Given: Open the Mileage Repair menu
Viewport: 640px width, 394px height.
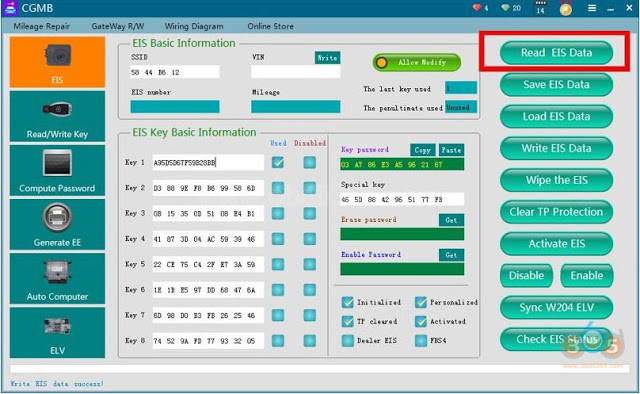Looking at the screenshot, I should (42, 26).
